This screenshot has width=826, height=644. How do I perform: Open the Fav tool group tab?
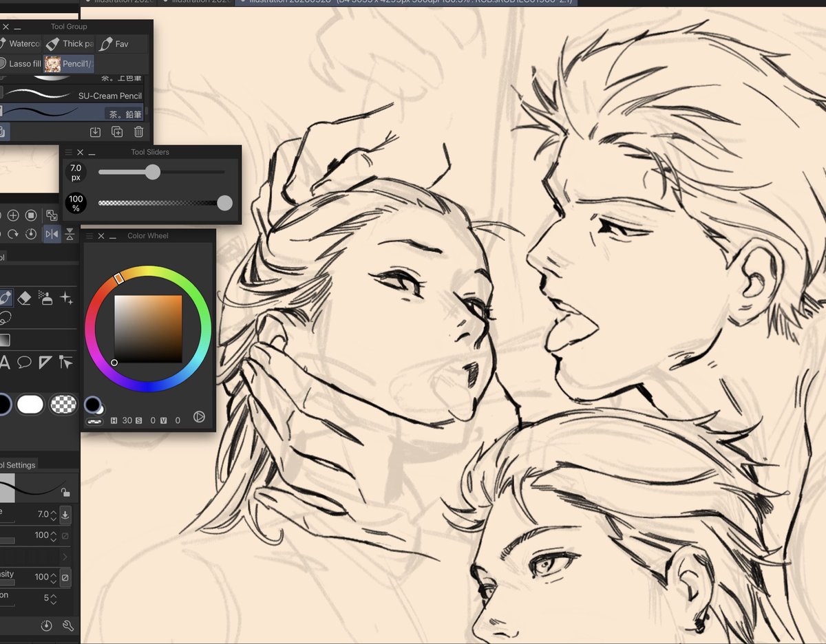(x=114, y=43)
